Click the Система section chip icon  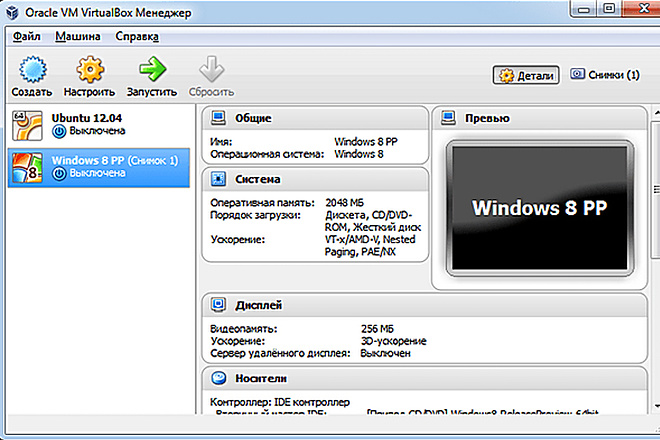(x=218, y=180)
